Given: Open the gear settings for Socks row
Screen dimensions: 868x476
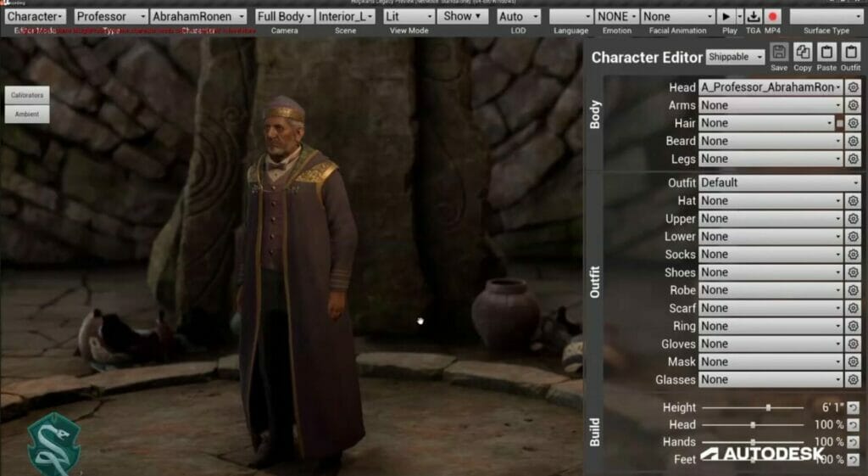Looking at the screenshot, I should 853,255.
